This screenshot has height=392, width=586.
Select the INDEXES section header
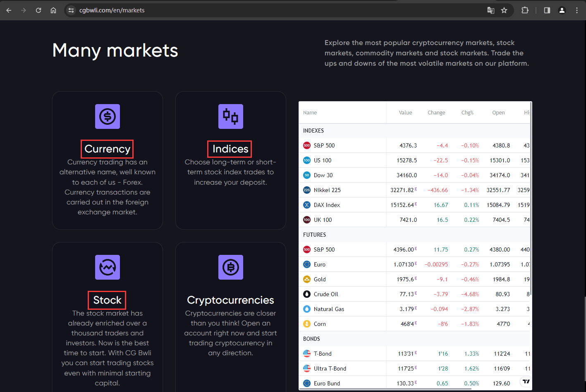(313, 131)
